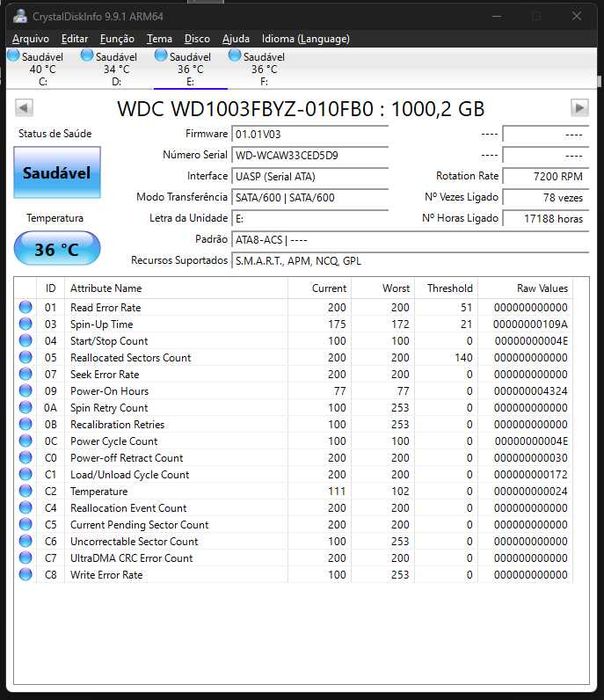
Task: Click status orb for Load/Unload Cycle Count
Action: click(x=25, y=474)
